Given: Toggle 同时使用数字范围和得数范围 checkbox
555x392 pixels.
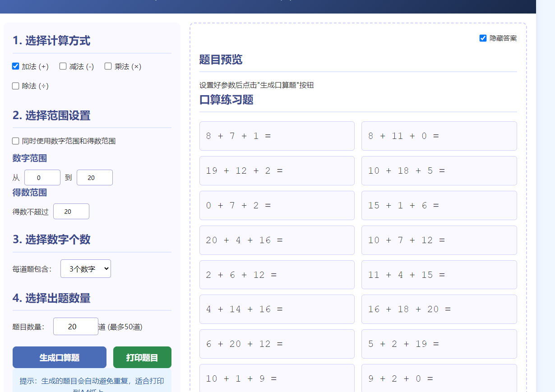Looking at the screenshot, I should pos(16,141).
